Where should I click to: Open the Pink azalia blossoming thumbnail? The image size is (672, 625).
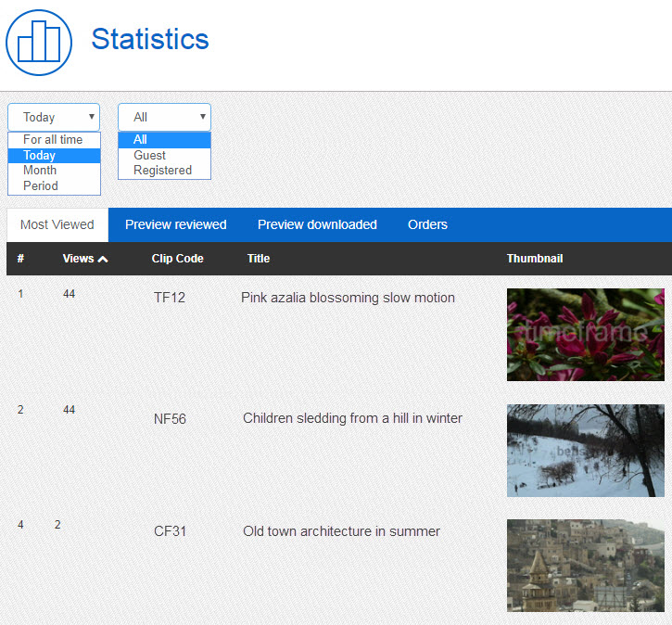tap(585, 335)
